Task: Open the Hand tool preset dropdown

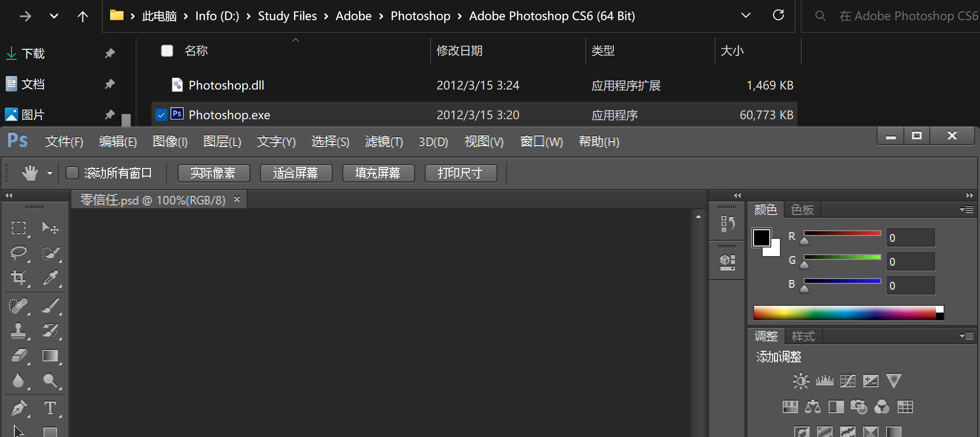Action: pyautogui.click(x=50, y=173)
